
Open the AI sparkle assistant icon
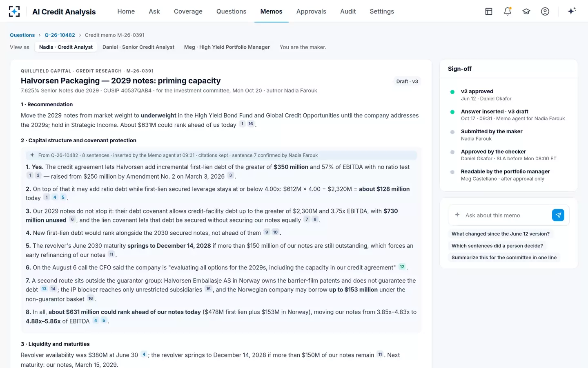click(572, 11)
